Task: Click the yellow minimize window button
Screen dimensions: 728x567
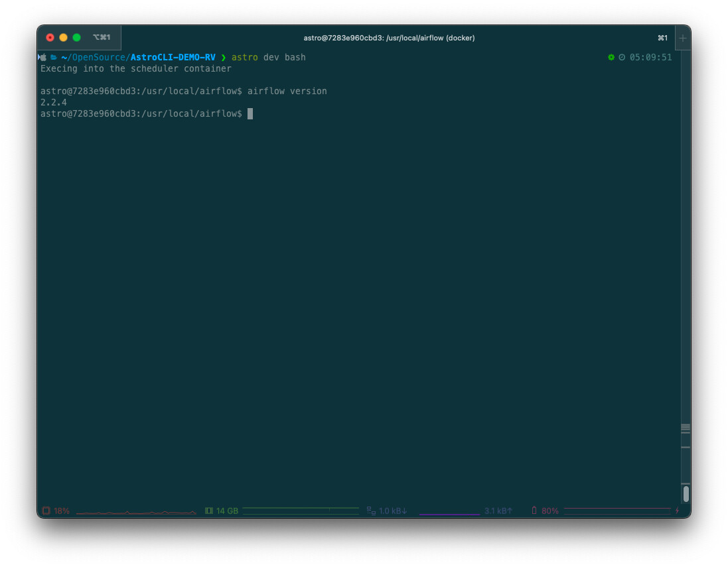Action: point(64,38)
